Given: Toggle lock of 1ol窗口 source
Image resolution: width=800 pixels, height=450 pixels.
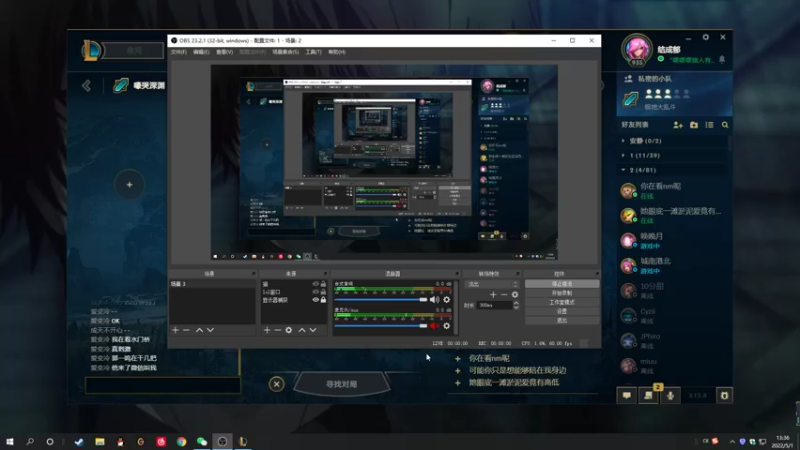Looking at the screenshot, I should [x=323, y=292].
